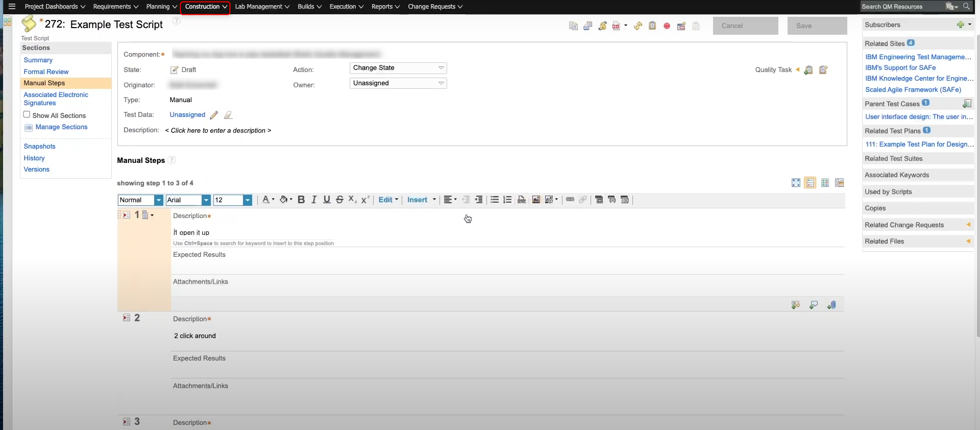Click the insert hyperlink icon in toolbar
980x430 pixels.
570,200
